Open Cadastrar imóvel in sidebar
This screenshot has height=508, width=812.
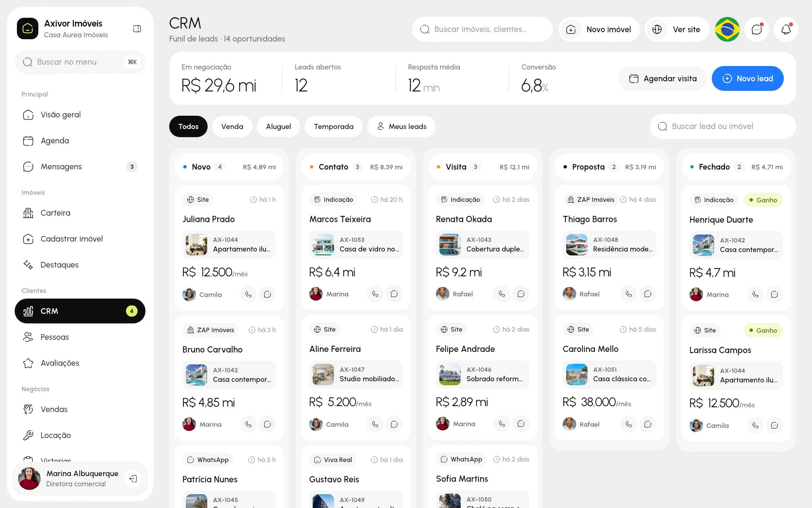80,239
